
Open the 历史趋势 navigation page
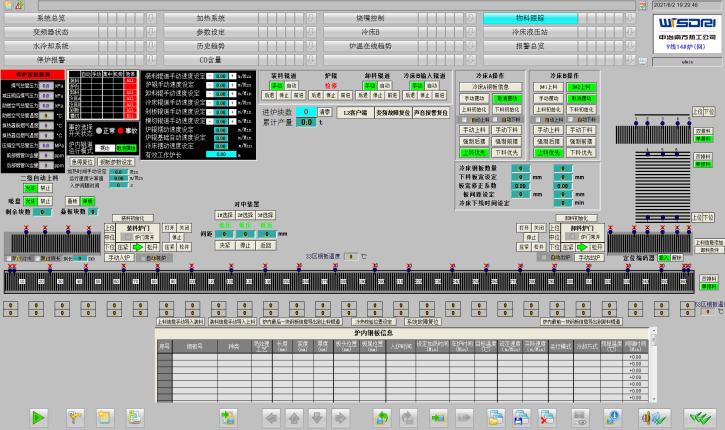pos(210,46)
